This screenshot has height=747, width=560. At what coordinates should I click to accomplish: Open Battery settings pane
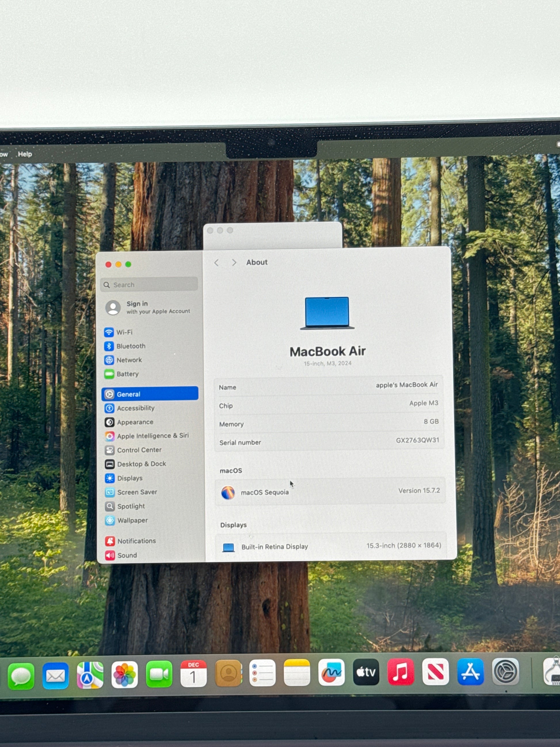click(x=127, y=374)
